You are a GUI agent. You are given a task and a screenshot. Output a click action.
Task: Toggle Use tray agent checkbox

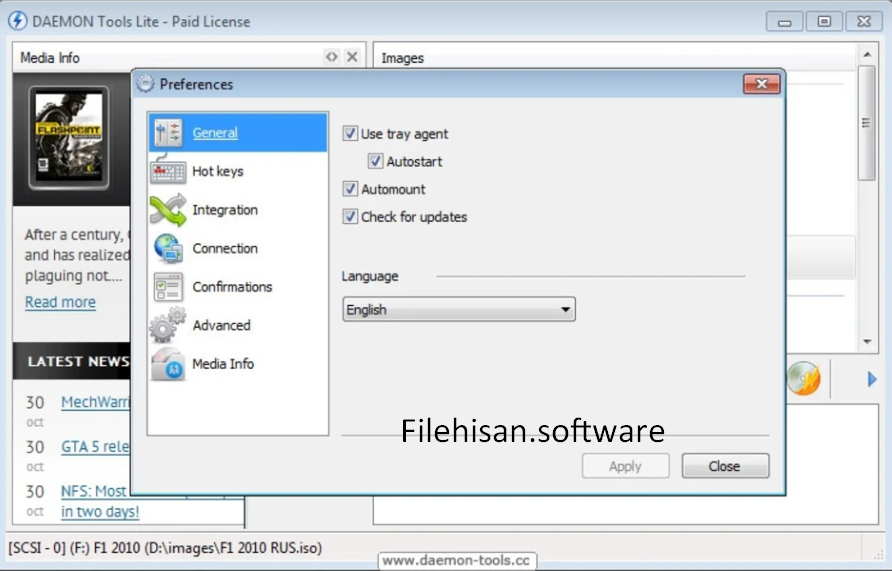coord(350,134)
